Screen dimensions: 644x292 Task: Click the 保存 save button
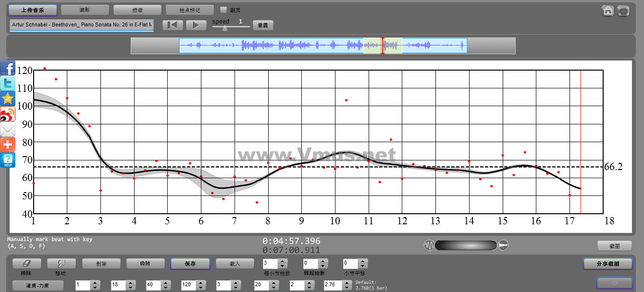190,264
